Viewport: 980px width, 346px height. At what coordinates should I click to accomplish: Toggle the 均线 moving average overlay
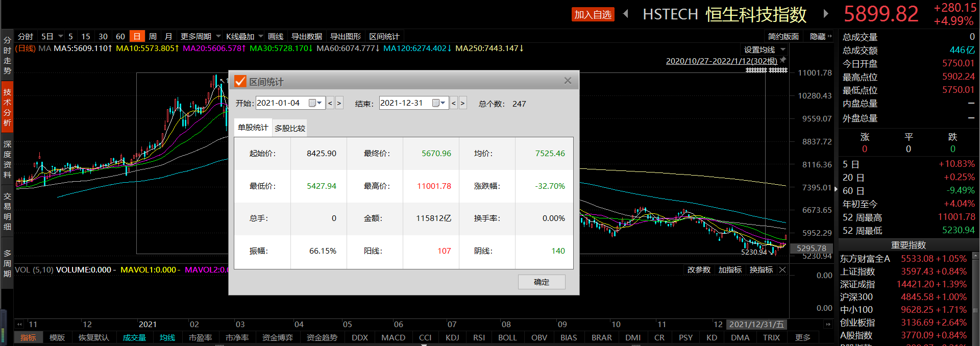tap(167, 337)
